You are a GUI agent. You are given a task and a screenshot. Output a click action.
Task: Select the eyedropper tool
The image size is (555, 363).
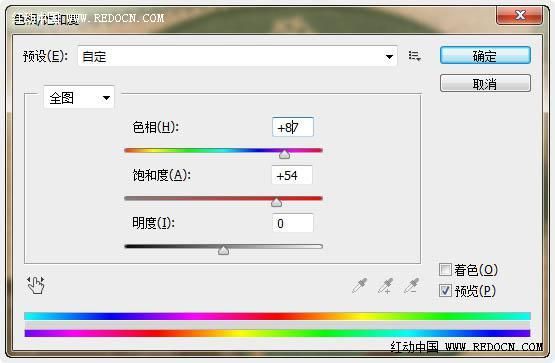[x=360, y=286]
